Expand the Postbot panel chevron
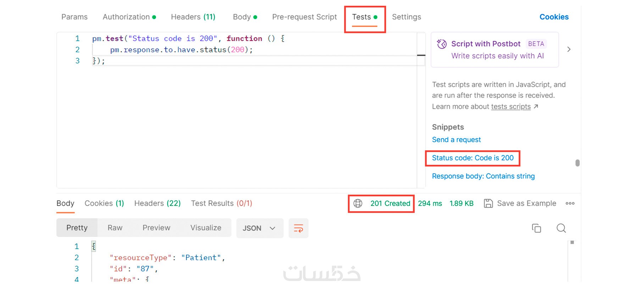Viewport: 644px width, 287px height. 569,49
